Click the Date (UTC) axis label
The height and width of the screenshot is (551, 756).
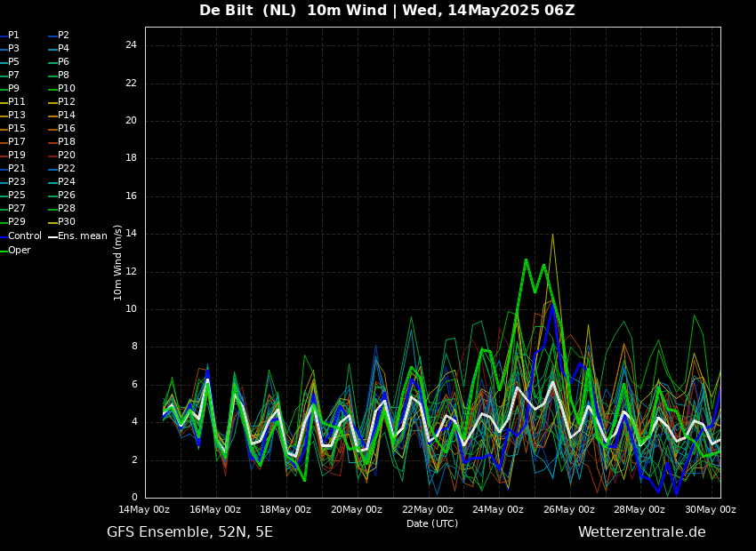432,524
